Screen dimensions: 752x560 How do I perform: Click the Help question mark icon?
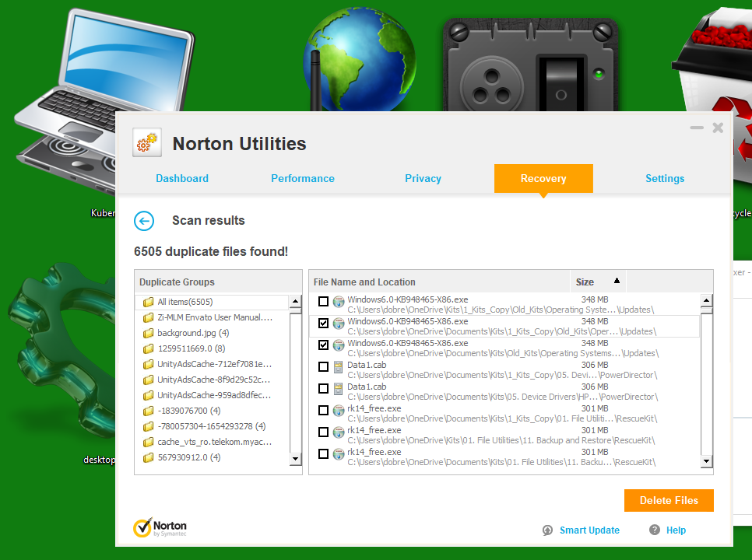654,530
